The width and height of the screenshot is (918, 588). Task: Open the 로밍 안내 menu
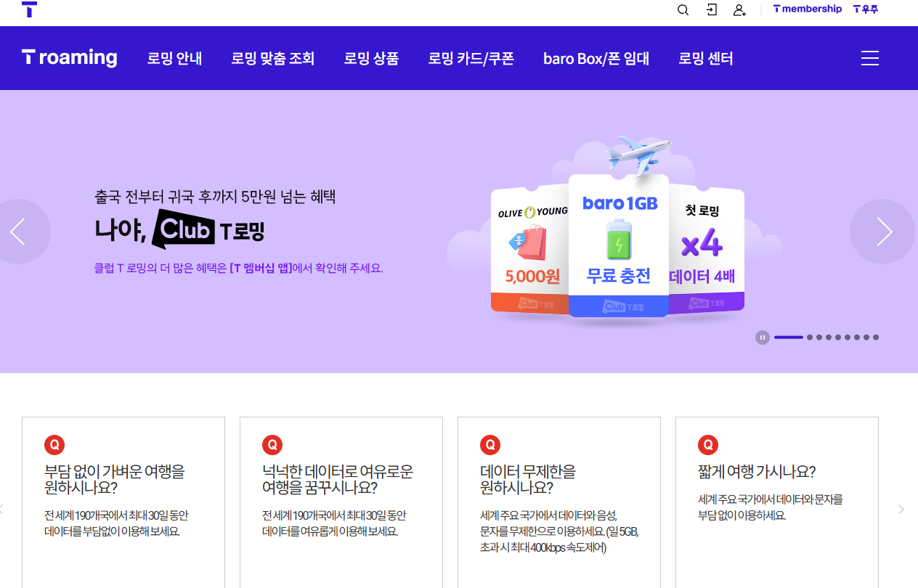click(x=174, y=58)
